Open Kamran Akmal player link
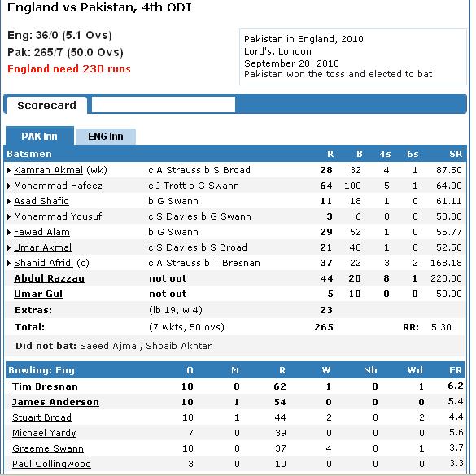This screenshot has height=476, width=476. coord(48,170)
